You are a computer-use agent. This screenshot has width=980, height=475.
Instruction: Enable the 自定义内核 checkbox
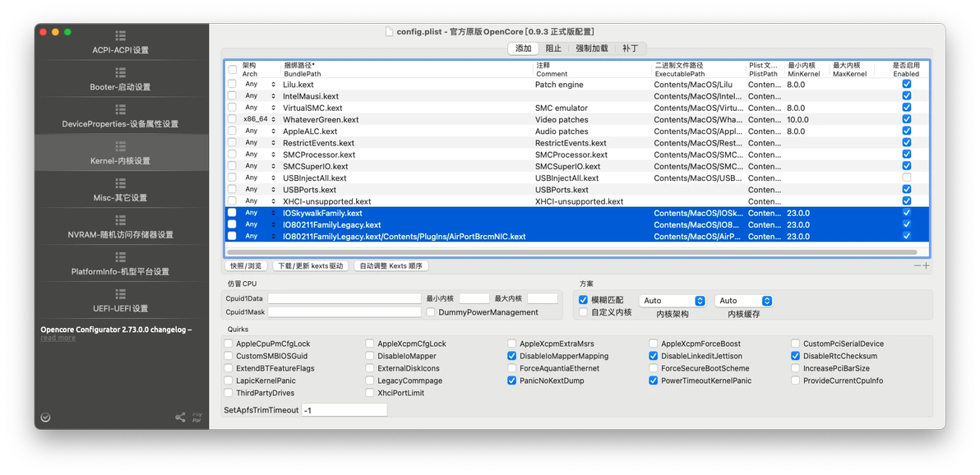(x=583, y=312)
